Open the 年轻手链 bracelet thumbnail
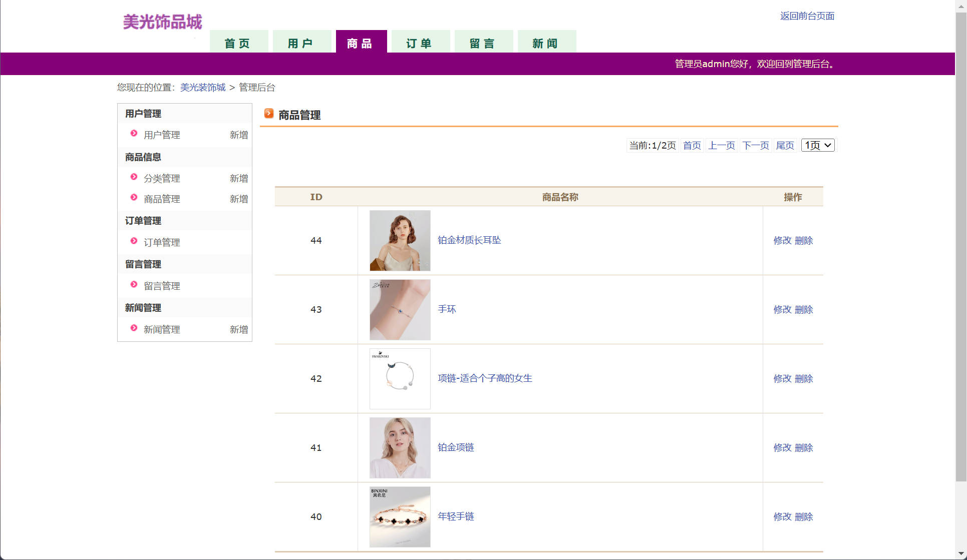The width and height of the screenshot is (967, 560). click(400, 517)
